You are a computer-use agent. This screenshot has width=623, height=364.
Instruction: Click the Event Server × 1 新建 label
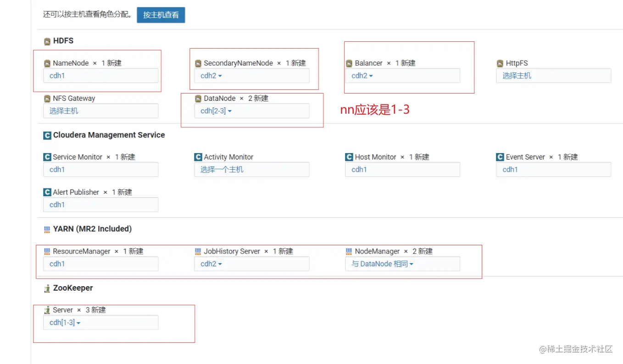point(542,157)
